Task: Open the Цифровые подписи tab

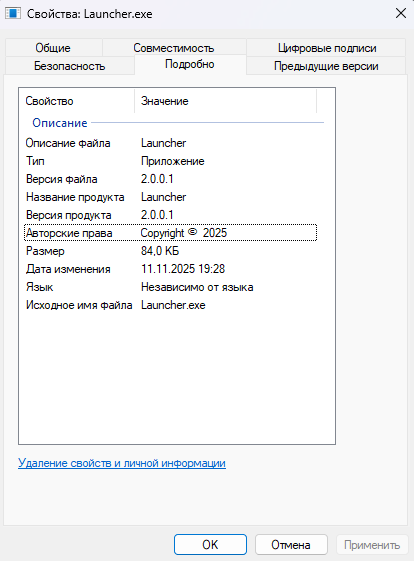Action: (327, 48)
